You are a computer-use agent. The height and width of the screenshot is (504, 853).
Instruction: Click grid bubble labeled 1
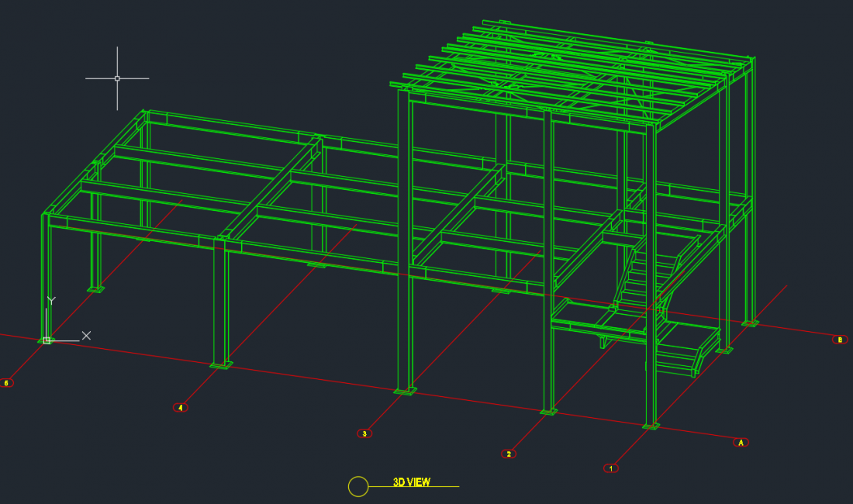point(611,468)
